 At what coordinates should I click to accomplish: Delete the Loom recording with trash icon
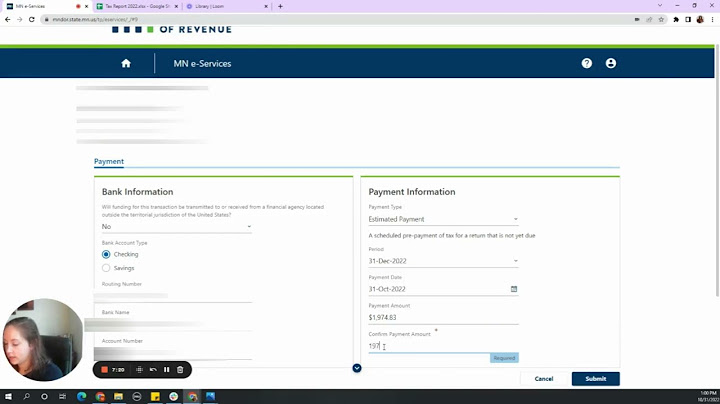coord(180,370)
